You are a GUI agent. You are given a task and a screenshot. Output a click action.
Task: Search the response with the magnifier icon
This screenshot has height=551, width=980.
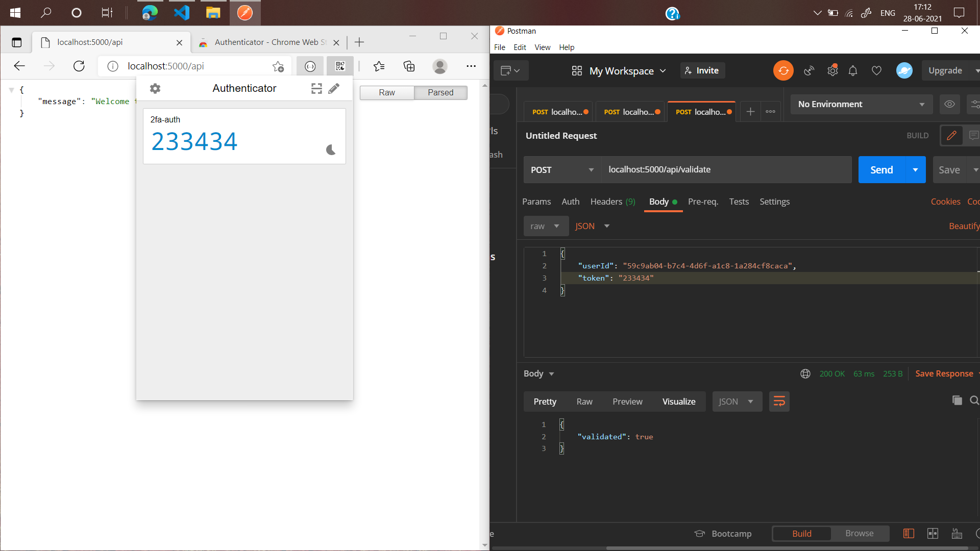point(974,400)
